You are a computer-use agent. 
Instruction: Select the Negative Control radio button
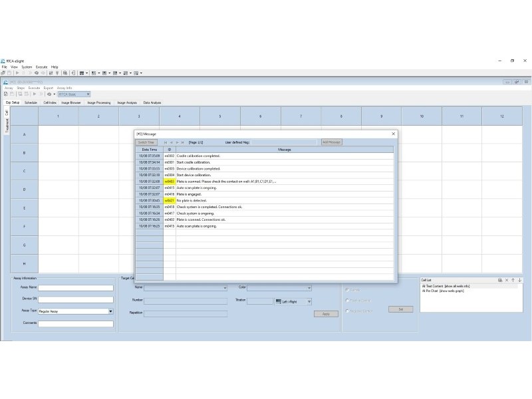[x=347, y=311]
